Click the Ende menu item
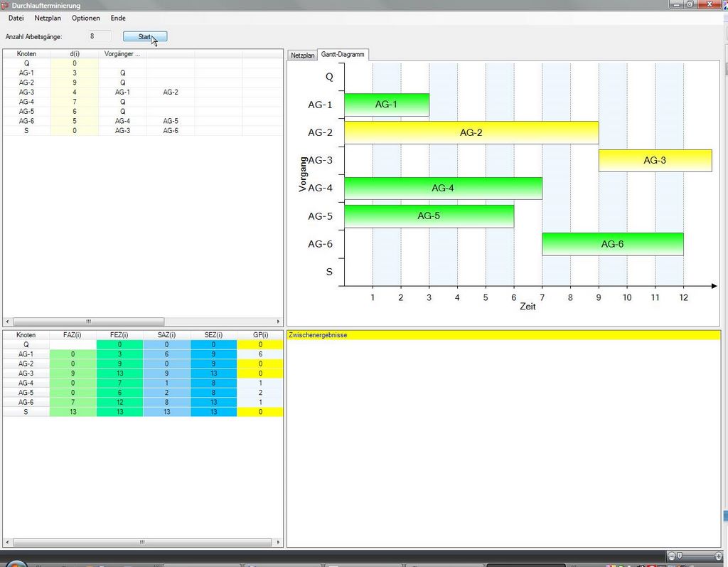This screenshot has height=567, width=728. click(118, 18)
